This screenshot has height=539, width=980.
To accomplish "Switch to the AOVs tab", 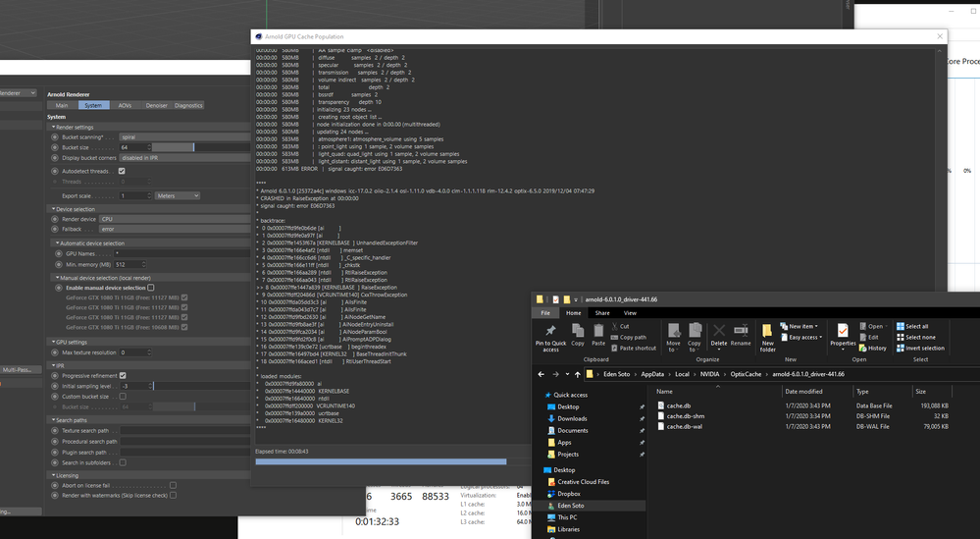I will point(125,105).
